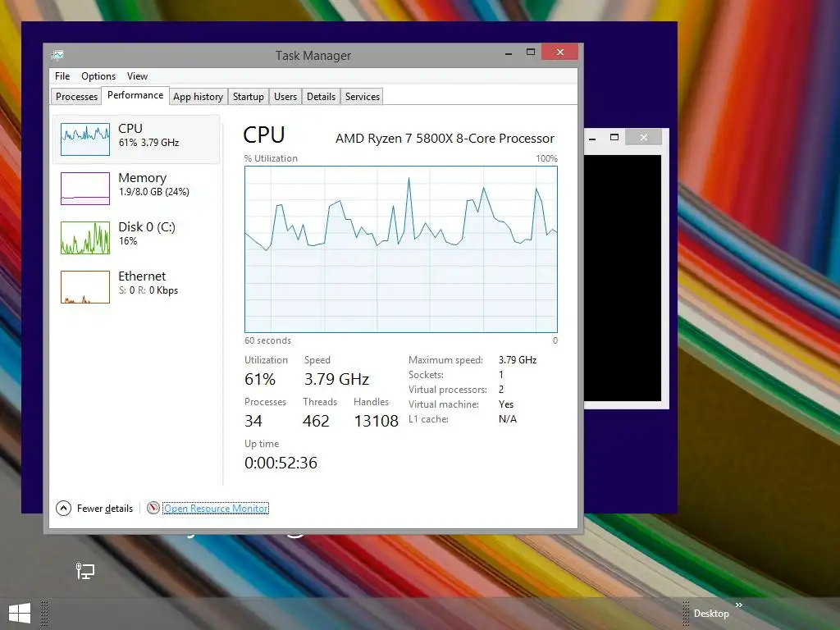The height and width of the screenshot is (630, 840).
Task: Select the CPU mini graph thumbnail
Action: (85, 139)
